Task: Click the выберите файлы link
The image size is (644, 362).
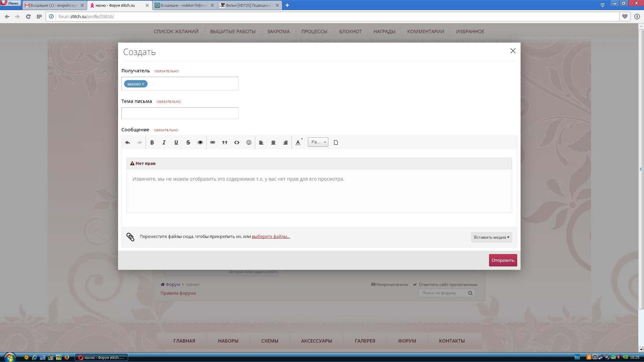Action: (271, 237)
